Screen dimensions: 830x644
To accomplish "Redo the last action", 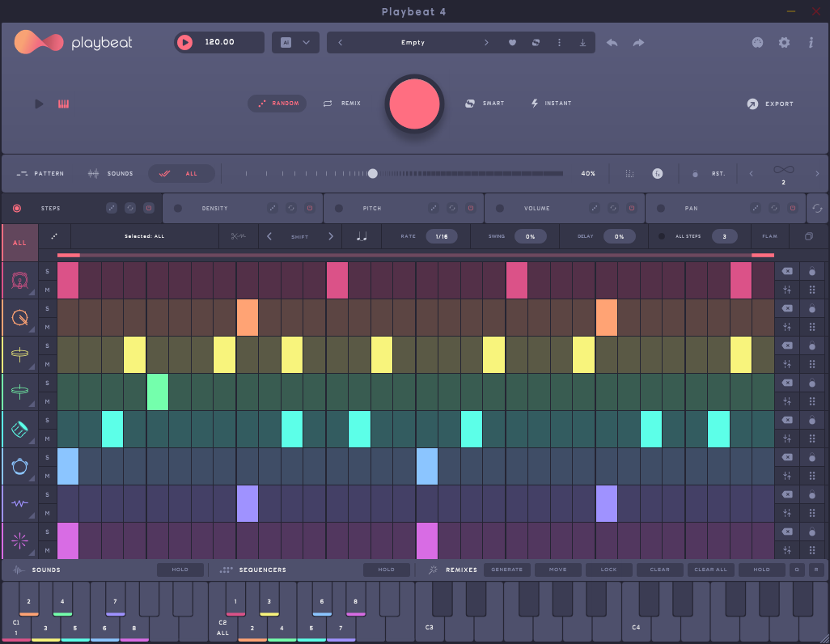I will [x=638, y=42].
